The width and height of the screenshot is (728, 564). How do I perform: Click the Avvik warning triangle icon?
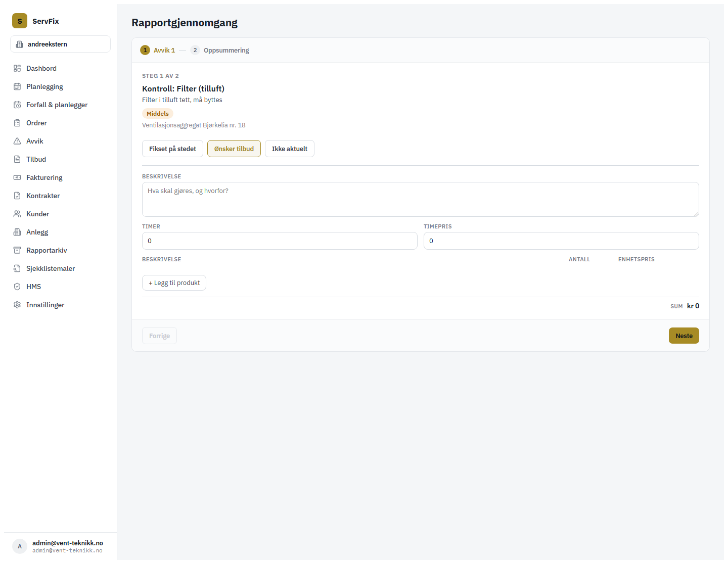(x=17, y=141)
